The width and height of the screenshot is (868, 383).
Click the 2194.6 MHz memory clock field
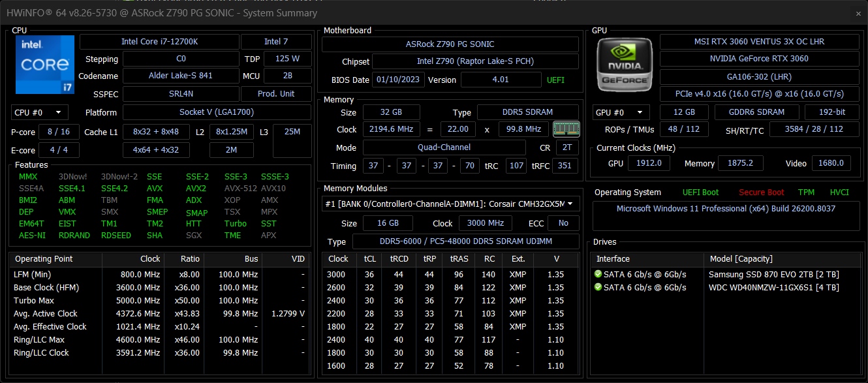391,129
